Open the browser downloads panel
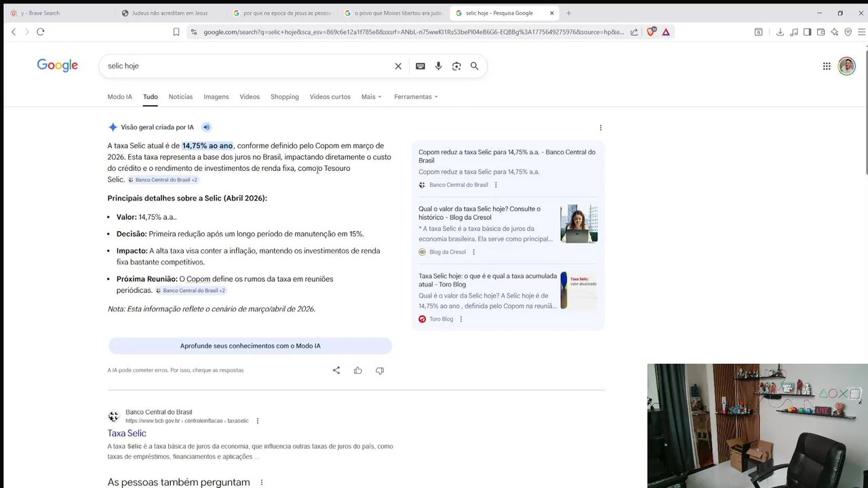 tap(780, 32)
